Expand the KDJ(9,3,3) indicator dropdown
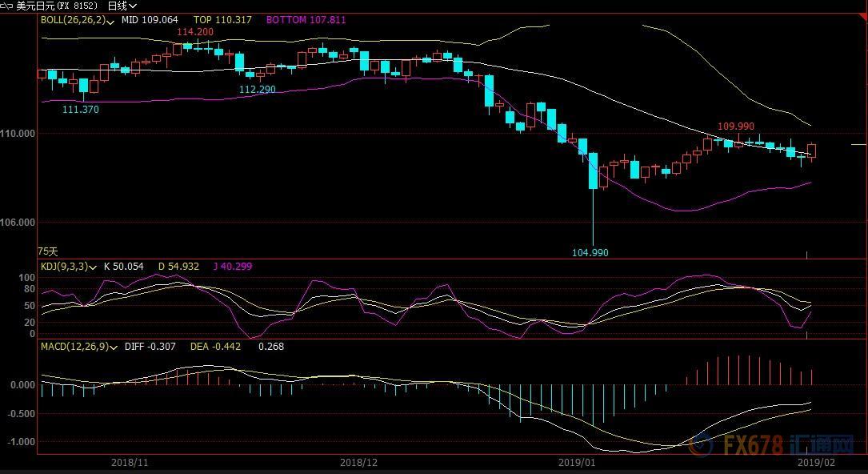Image resolution: width=868 pixels, height=474 pixels. pyautogui.click(x=94, y=267)
